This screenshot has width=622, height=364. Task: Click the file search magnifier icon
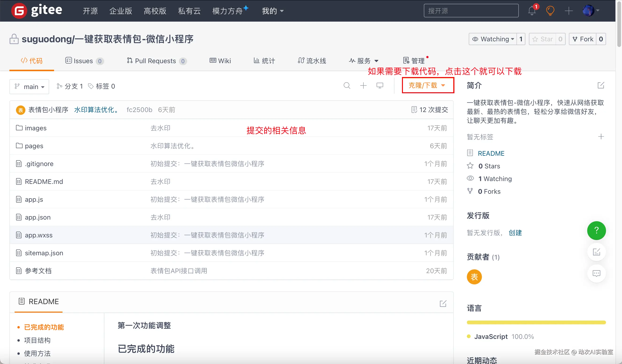tap(347, 85)
